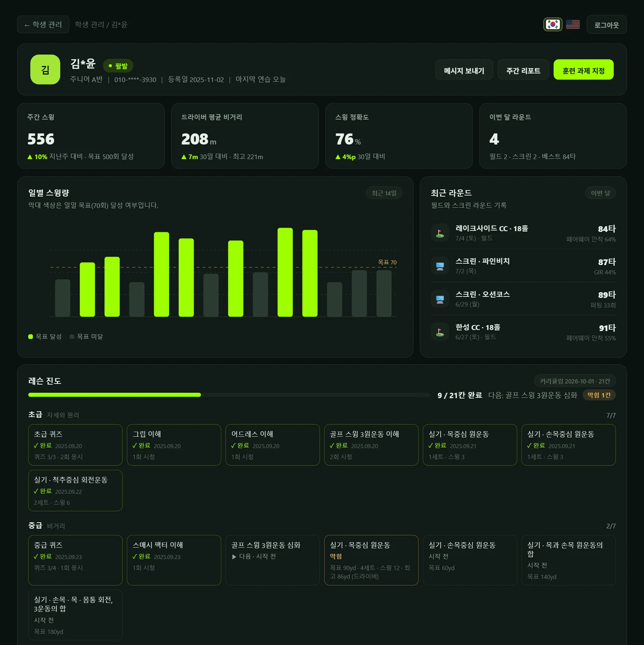The image size is (644, 645).
Task: Log out with 로그아웃 button
Action: pyautogui.click(x=606, y=25)
